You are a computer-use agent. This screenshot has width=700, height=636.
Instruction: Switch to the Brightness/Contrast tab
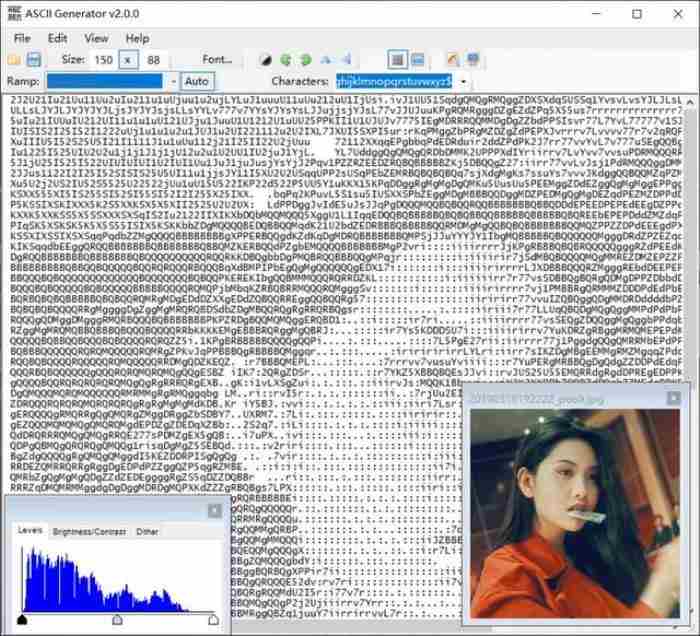click(89, 532)
